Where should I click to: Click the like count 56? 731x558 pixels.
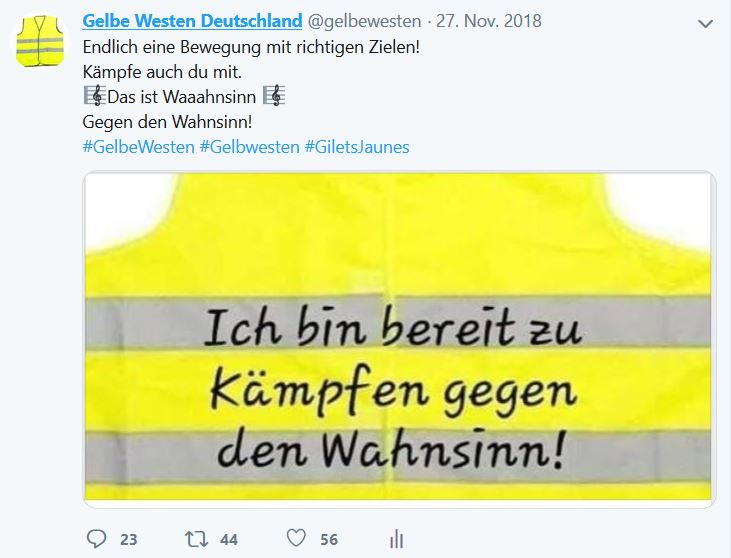click(329, 539)
